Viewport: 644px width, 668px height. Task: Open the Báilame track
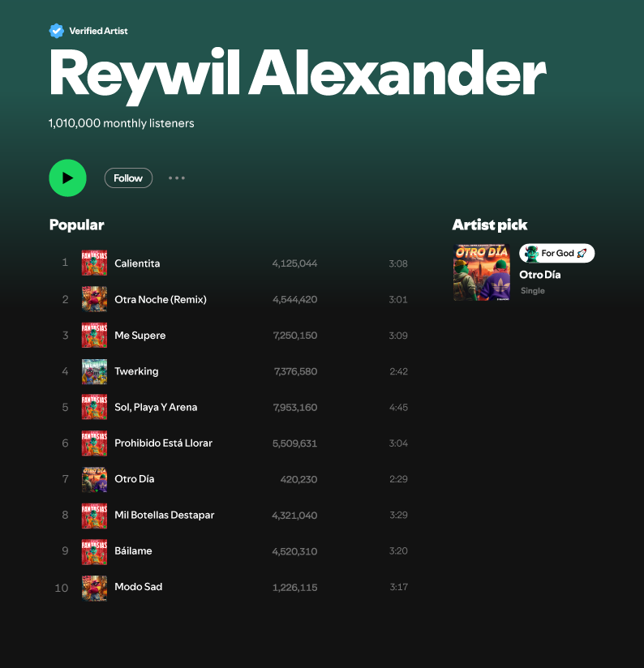tap(133, 550)
